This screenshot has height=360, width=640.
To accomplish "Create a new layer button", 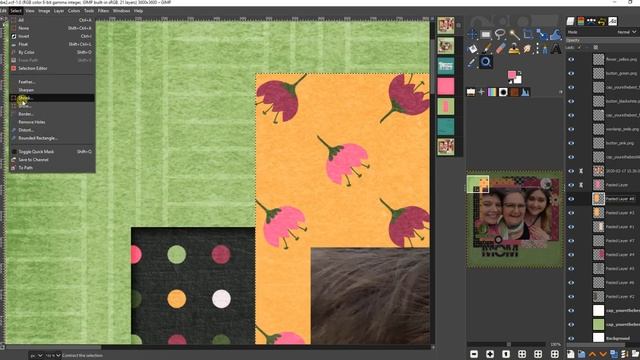I will coord(571,354).
